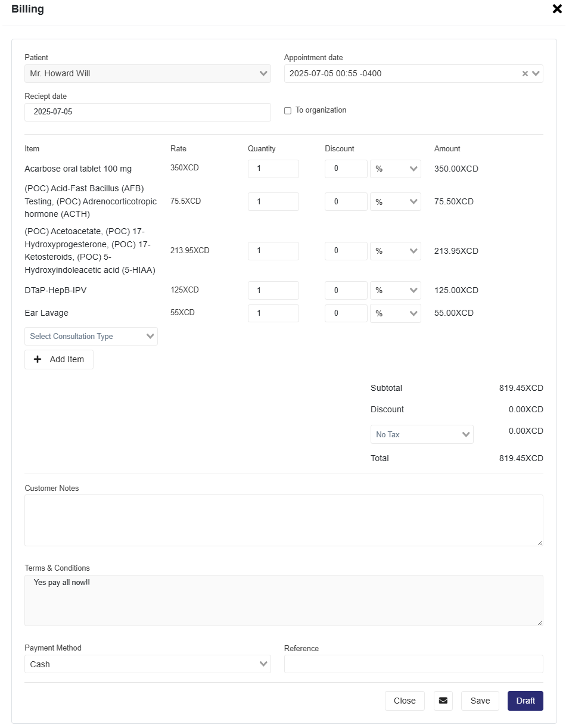Expand the Appointment date dropdown
This screenshot has height=728, width=569.
[536, 74]
